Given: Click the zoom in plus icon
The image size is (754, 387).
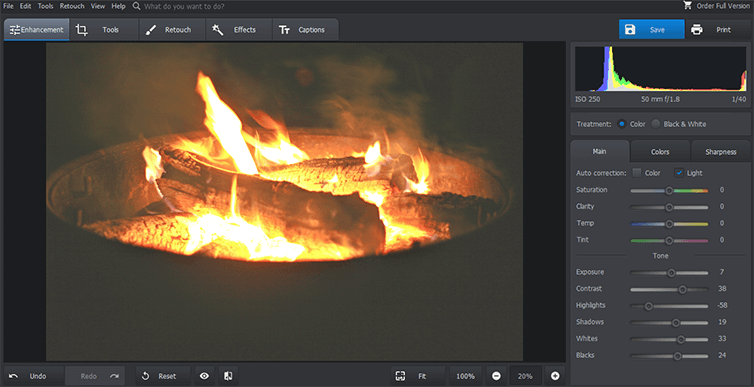Looking at the screenshot, I should pos(555,376).
